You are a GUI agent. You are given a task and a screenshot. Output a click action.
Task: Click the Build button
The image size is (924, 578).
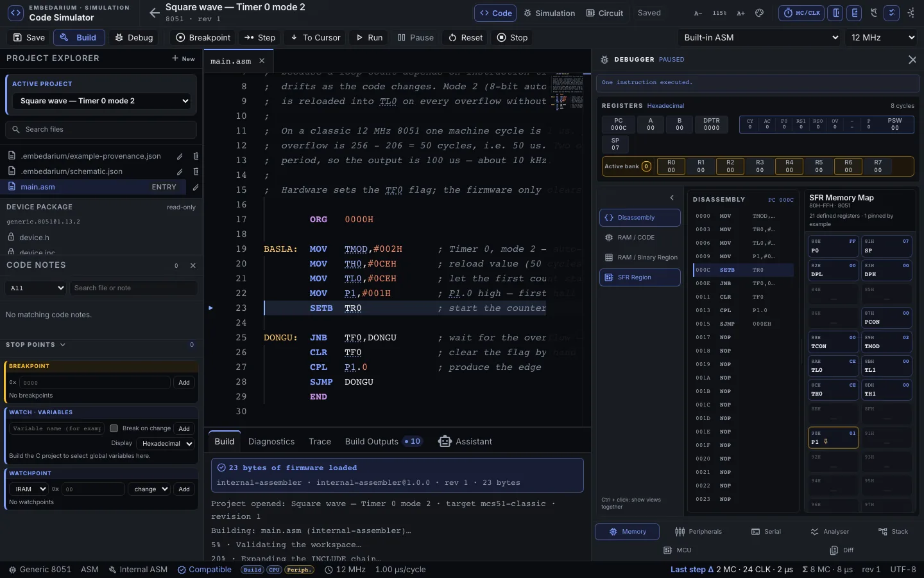[78, 37]
